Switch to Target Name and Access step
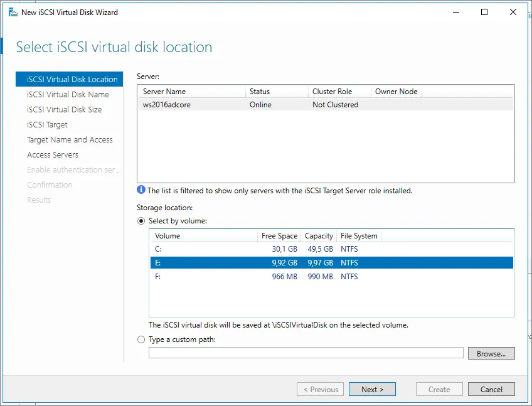The height and width of the screenshot is (406, 532). click(x=70, y=140)
